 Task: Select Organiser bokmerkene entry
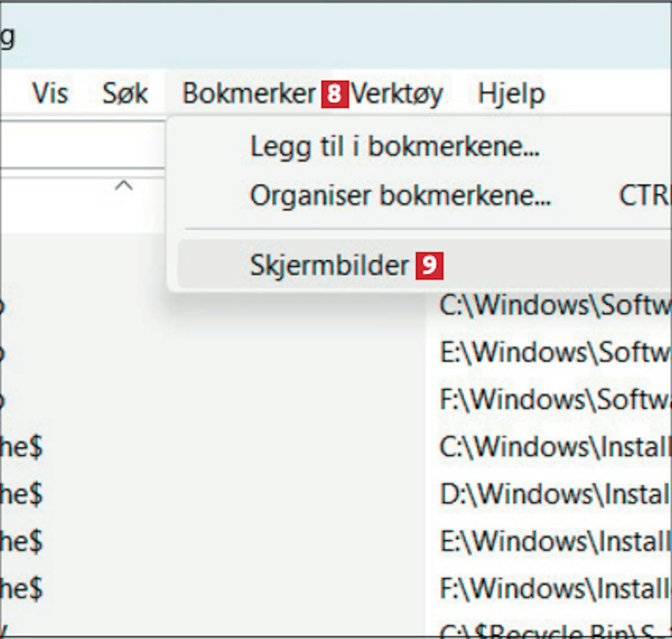pyautogui.click(x=400, y=196)
